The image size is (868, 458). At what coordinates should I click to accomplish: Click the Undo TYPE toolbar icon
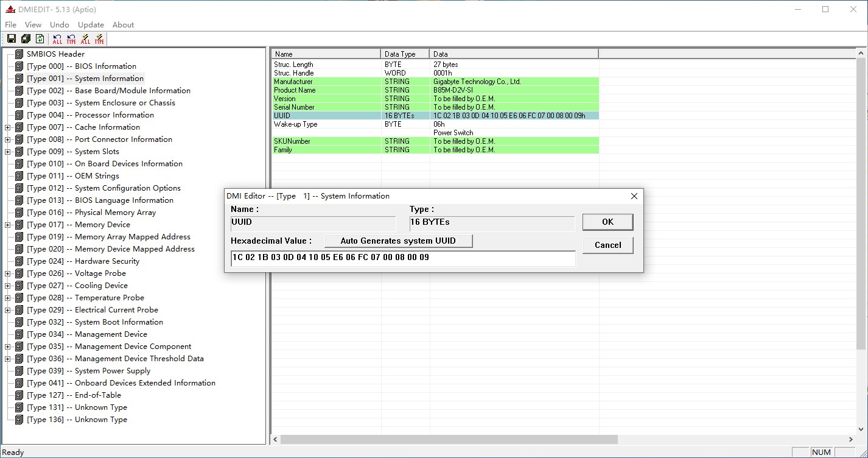[x=71, y=39]
